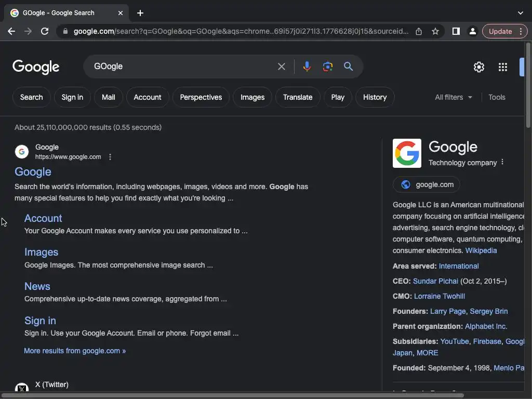532x399 pixels.
Task: Select the Images filter chip
Action: pyautogui.click(x=252, y=97)
